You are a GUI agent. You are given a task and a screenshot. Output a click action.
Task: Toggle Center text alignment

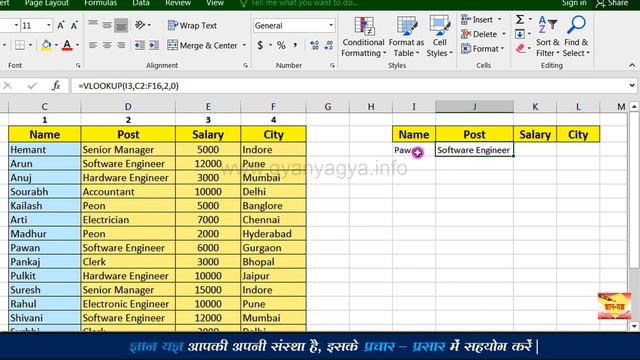click(107, 45)
